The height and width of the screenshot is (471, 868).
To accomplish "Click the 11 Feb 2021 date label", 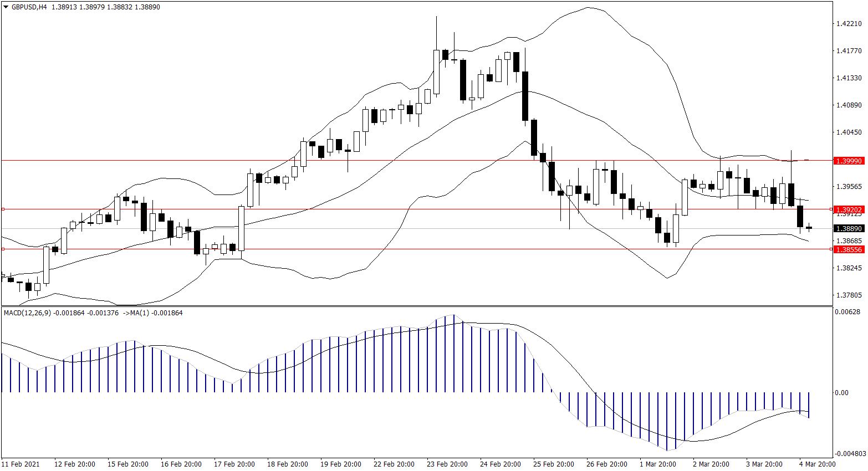I will pos(21,464).
